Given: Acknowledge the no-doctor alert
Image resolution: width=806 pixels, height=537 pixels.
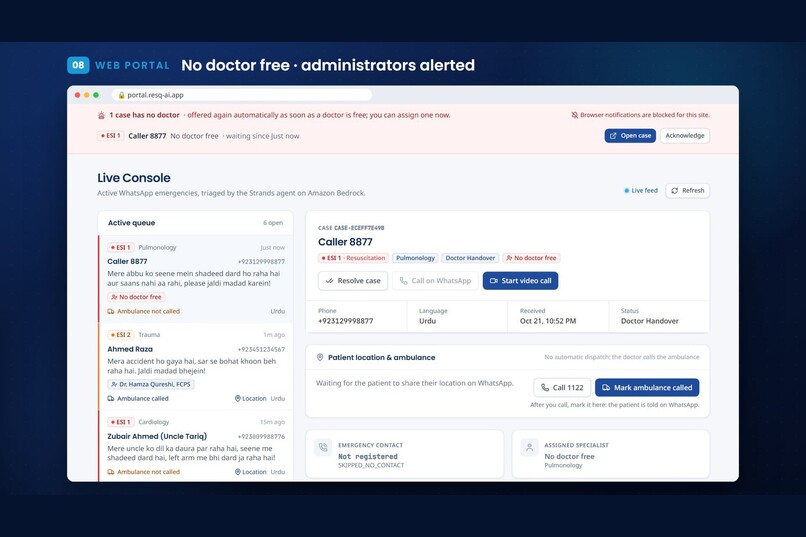Looking at the screenshot, I should 685,136.
